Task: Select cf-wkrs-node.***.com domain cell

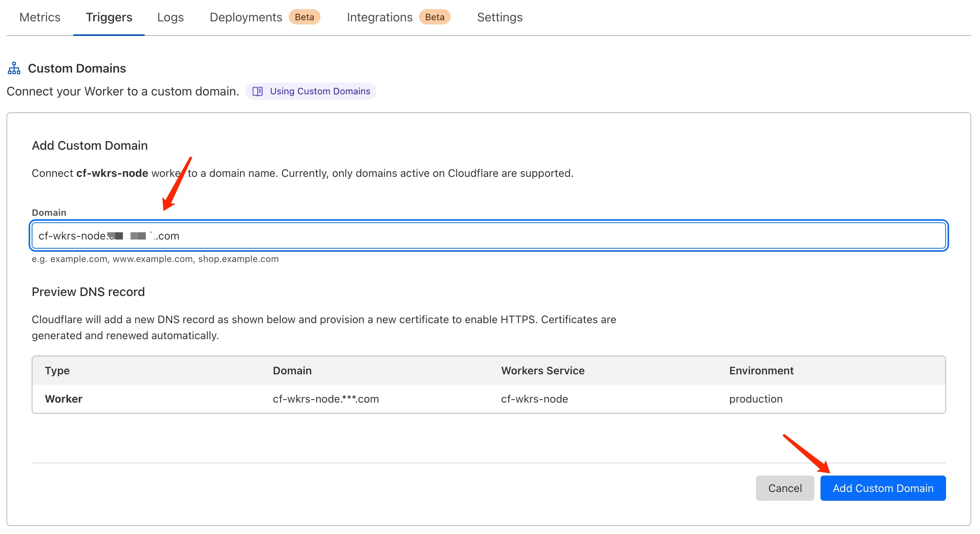Action: click(326, 399)
